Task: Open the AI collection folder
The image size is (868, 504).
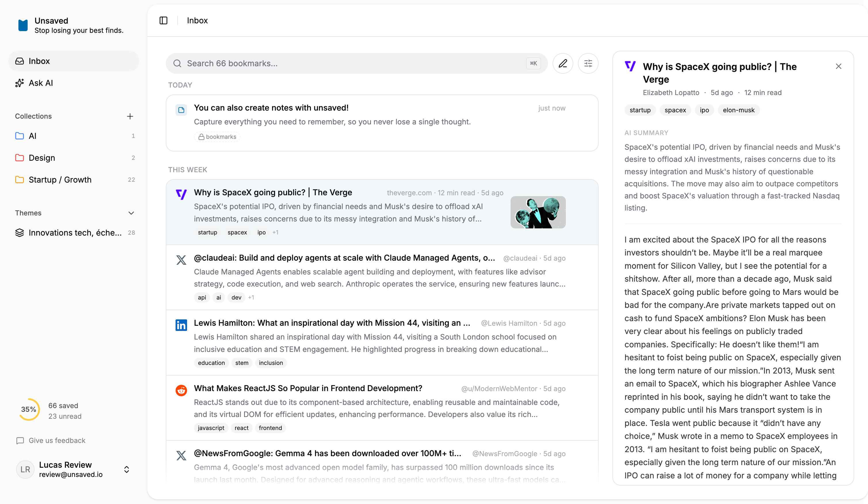Action: [74, 136]
